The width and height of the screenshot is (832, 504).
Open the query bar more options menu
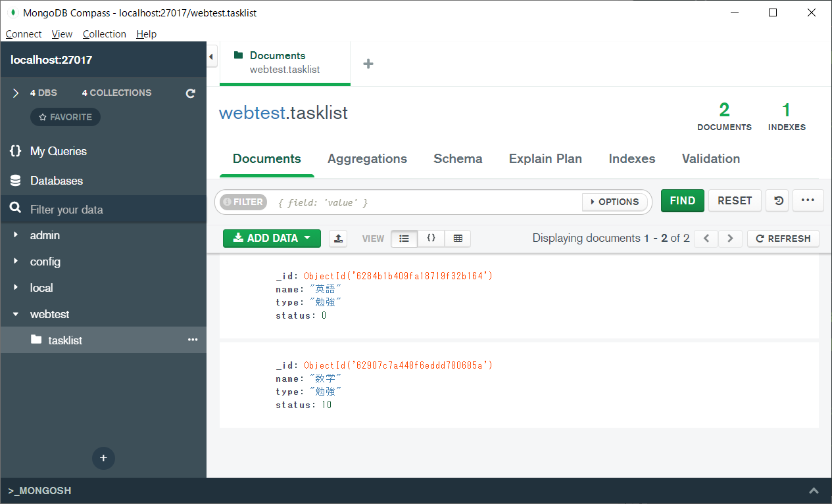pos(808,201)
